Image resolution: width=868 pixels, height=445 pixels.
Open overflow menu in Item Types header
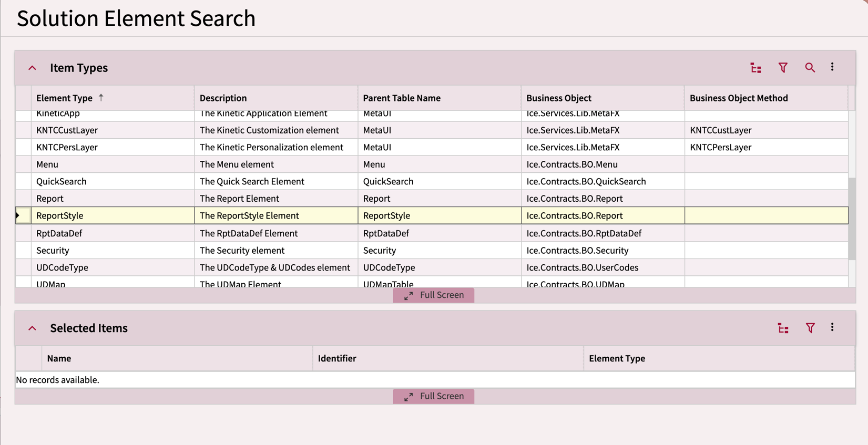pyautogui.click(x=832, y=67)
